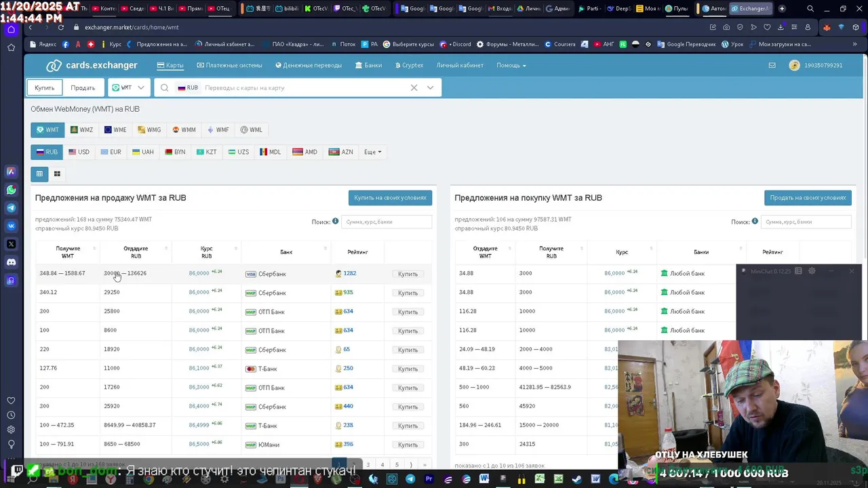Switch to Продать mode
This screenshot has width=868, height=488.
[x=83, y=87]
